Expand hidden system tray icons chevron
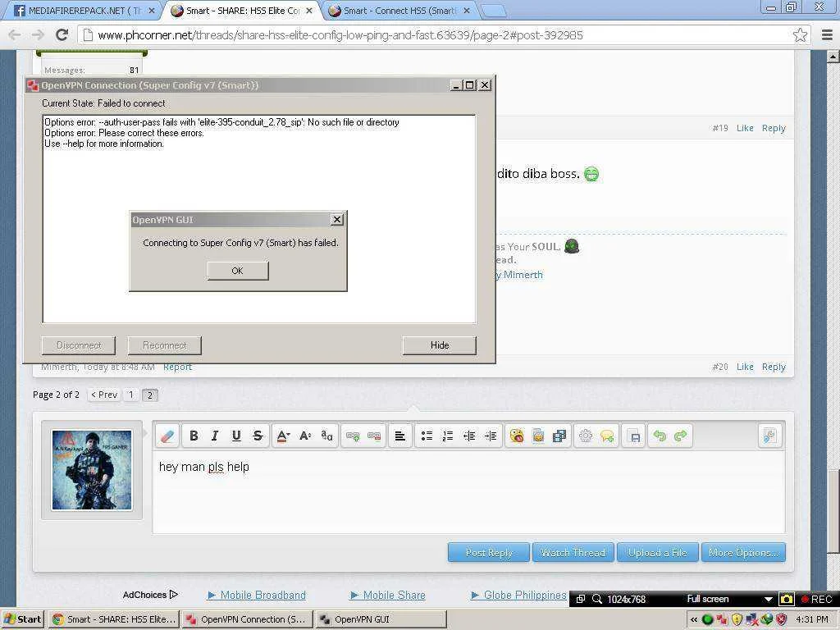 694,619
